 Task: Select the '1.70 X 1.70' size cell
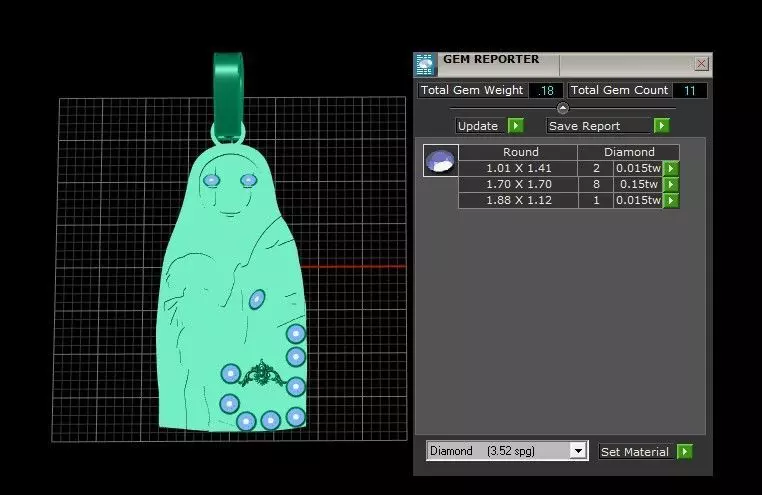pos(519,184)
